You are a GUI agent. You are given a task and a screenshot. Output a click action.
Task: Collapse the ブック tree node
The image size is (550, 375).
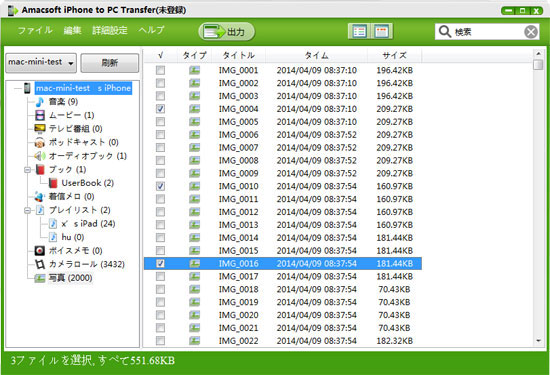27,170
